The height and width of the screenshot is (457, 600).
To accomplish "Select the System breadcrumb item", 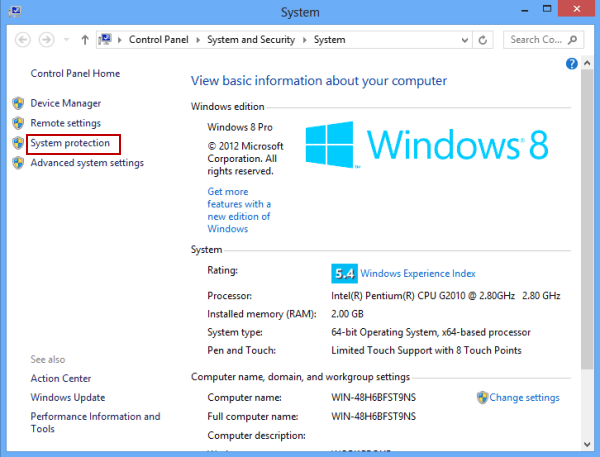I will coord(329,39).
